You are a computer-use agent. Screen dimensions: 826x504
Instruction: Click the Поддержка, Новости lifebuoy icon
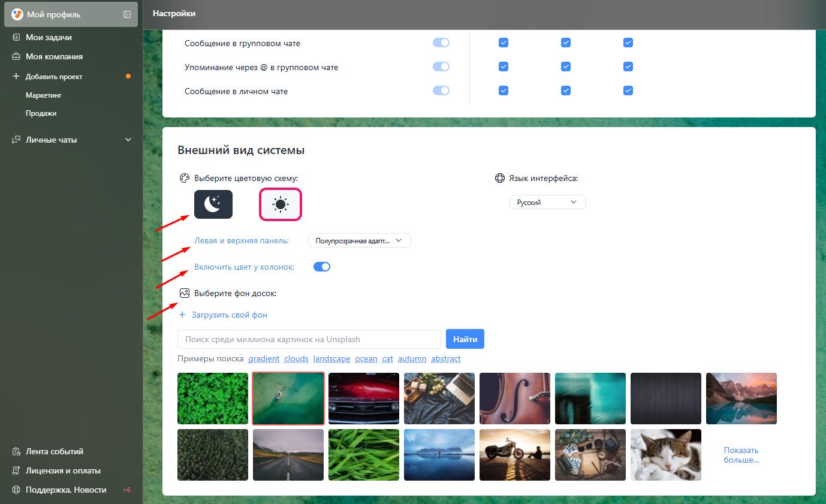coord(16,490)
